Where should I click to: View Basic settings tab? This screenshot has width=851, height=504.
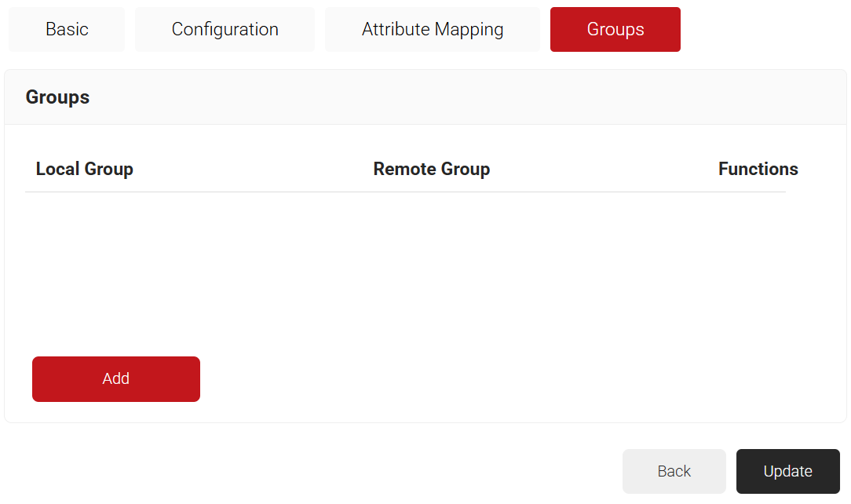click(x=67, y=30)
